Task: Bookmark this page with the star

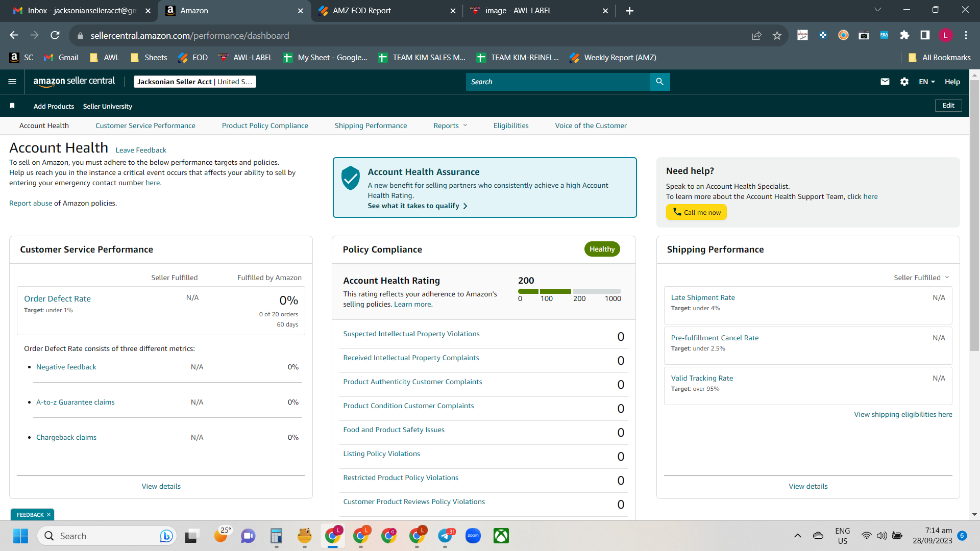Action: 777,35
